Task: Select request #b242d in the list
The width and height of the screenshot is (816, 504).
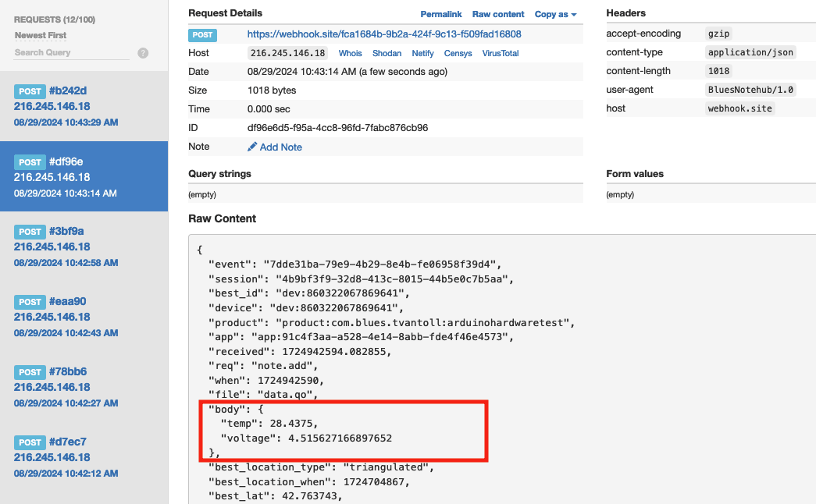Action: (84, 106)
